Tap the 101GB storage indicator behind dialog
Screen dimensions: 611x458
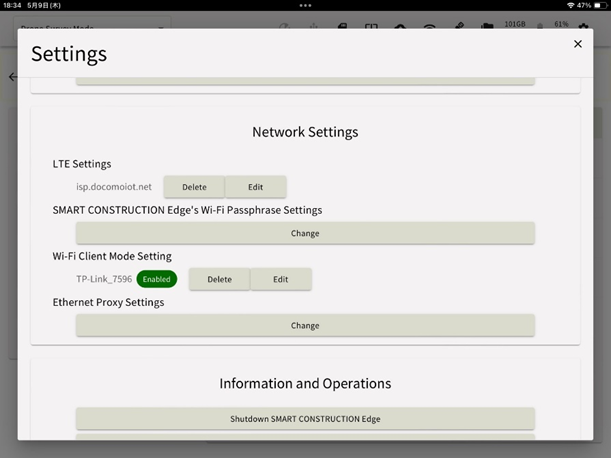(515, 24)
